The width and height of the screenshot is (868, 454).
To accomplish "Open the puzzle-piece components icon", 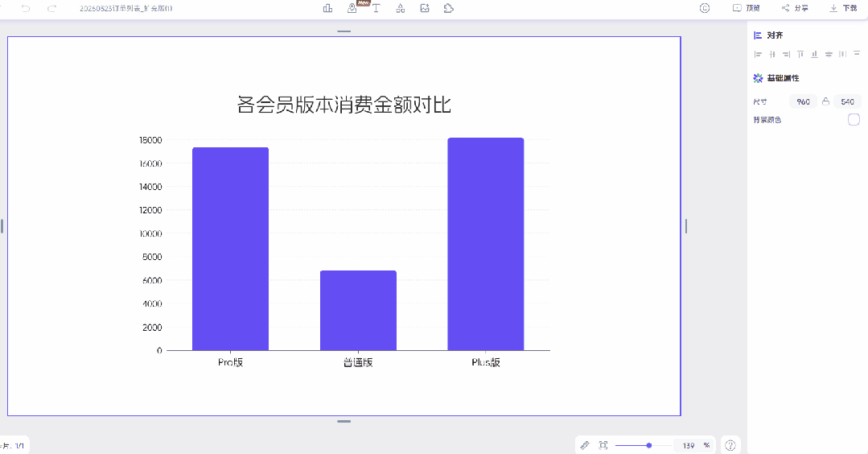I will pos(449,8).
